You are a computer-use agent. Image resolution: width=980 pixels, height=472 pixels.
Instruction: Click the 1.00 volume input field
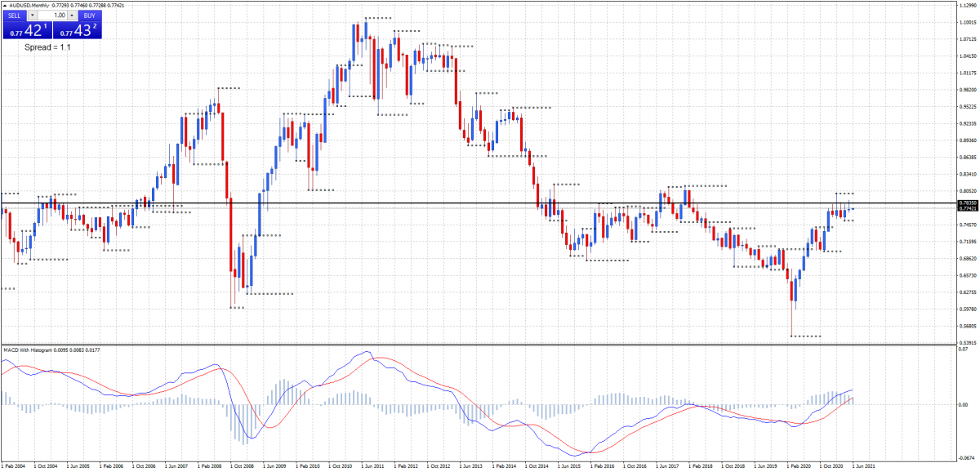pos(52,16)
